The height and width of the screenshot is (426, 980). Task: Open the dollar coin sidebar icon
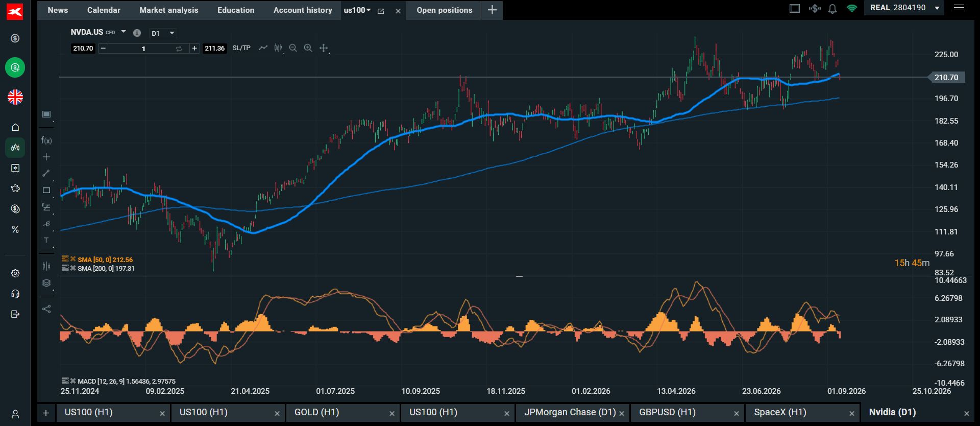click(x=15, y=38)
